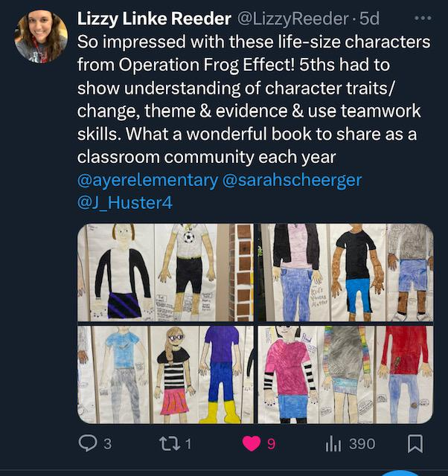
Task: Click the reply speech bubble icon
Action: click(x=88, y=443)
